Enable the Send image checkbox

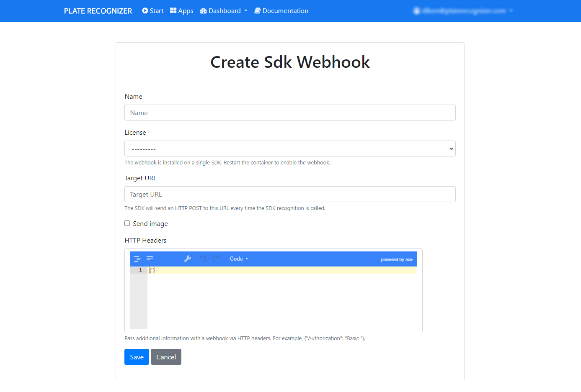(x=127, y=223)
